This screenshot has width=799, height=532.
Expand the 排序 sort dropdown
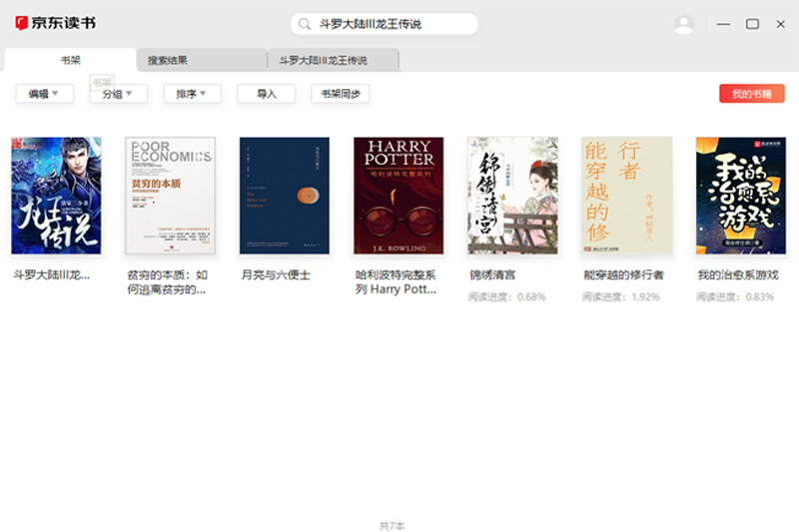pos(192,94)
